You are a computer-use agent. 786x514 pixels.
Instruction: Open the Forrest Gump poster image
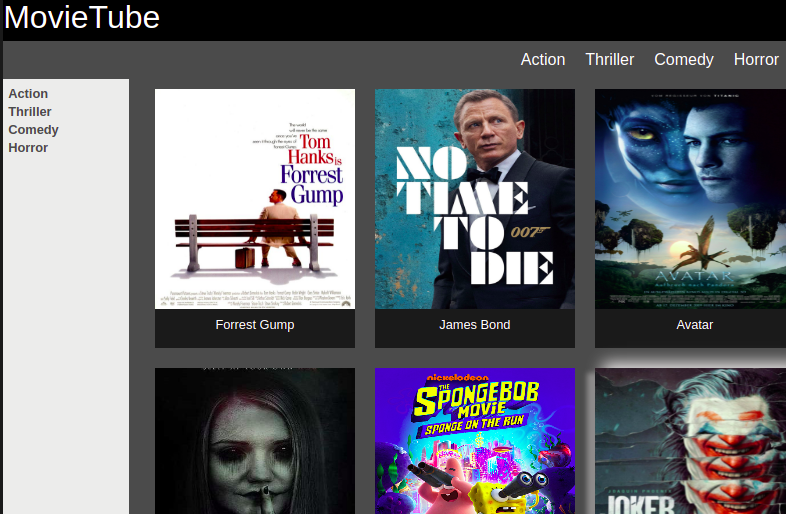(x=255, y=199)
